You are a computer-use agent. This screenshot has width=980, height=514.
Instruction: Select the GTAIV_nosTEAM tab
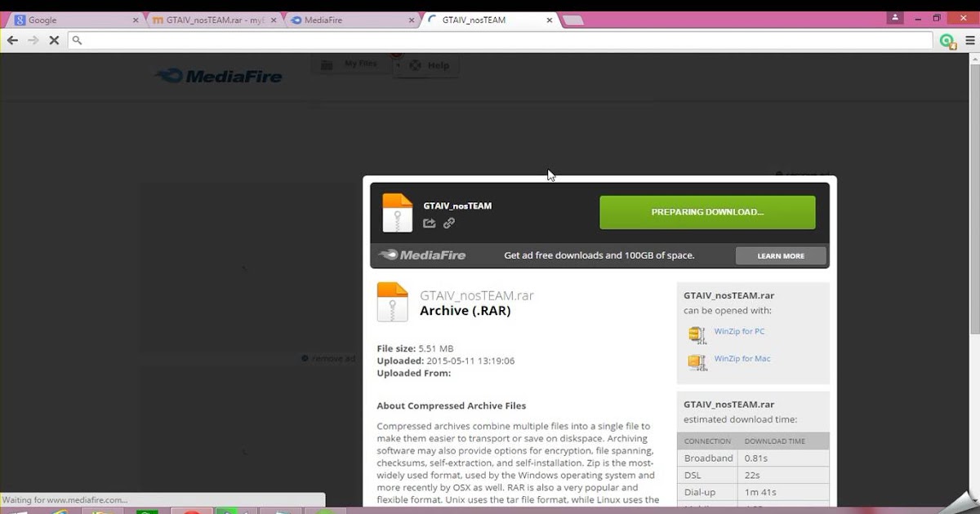coord(488,20)
